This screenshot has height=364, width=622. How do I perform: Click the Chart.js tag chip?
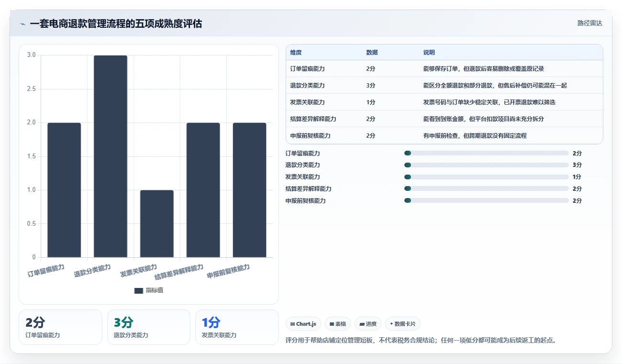pyautogui.click(x=303, y=324)
